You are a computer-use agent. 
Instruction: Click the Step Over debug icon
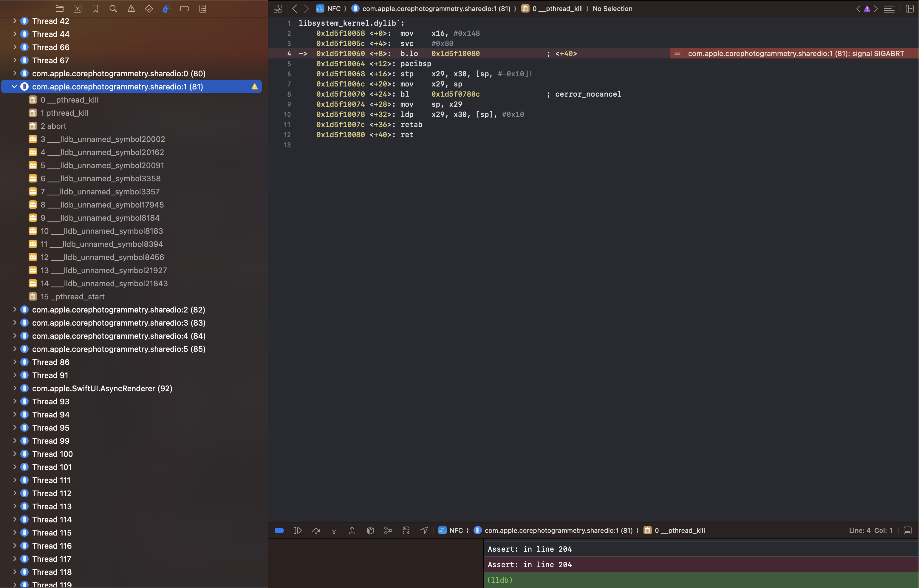click(316, 530)
